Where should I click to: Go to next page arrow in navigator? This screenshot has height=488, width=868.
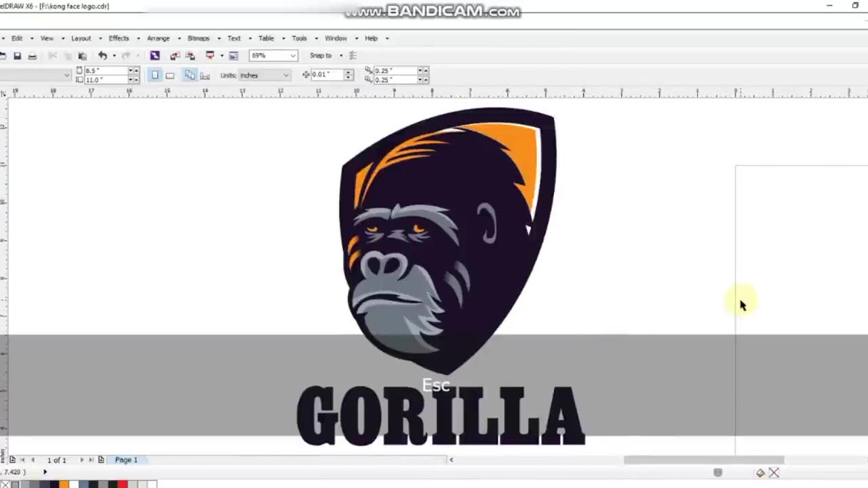point(82,460)
